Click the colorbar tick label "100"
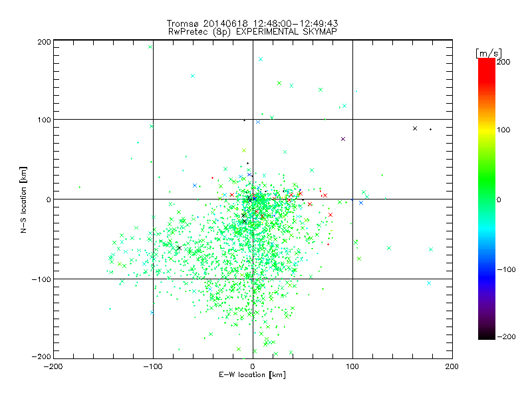532x399 pixels. click(x=503, y=130)
